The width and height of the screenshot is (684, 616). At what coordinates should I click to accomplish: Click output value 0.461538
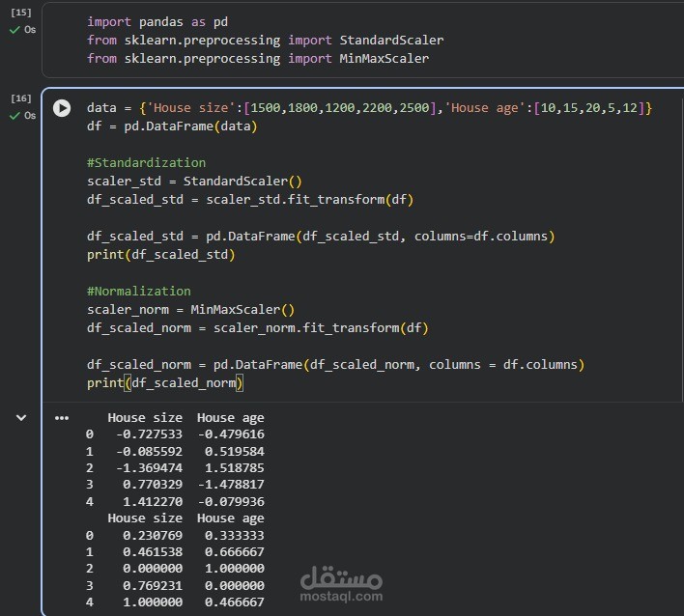[153, 552]
